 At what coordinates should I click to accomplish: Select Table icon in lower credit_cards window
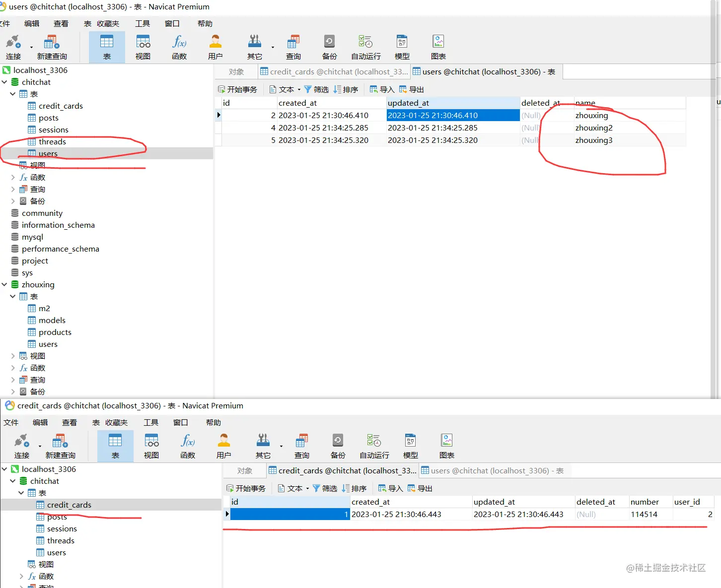(115, 447)
